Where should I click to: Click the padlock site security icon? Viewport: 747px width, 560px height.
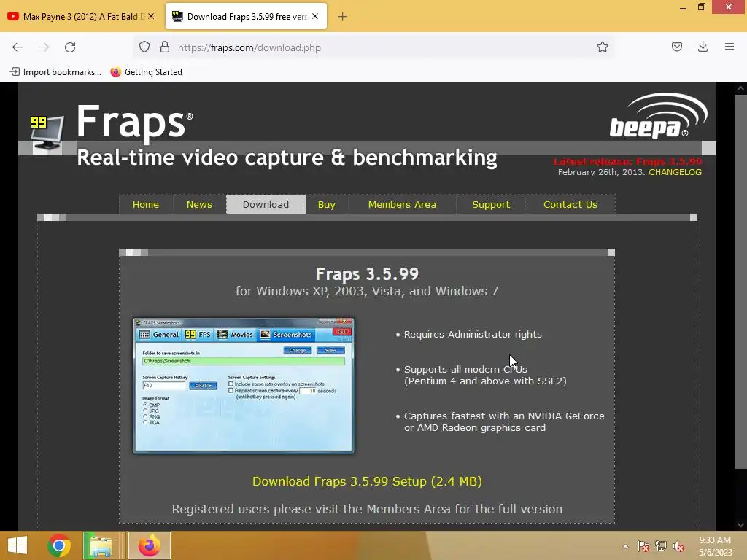pos(165,47)
